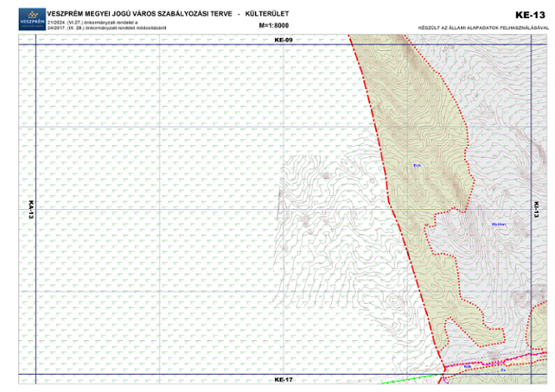Screen dimensions: 555x392
Task: Click the blue 'Ev' label below the road
Action: coord(503,370)
